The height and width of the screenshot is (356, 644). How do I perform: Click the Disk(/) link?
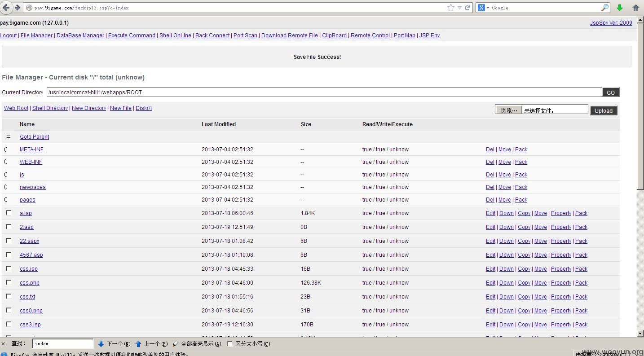pos(144,108)
